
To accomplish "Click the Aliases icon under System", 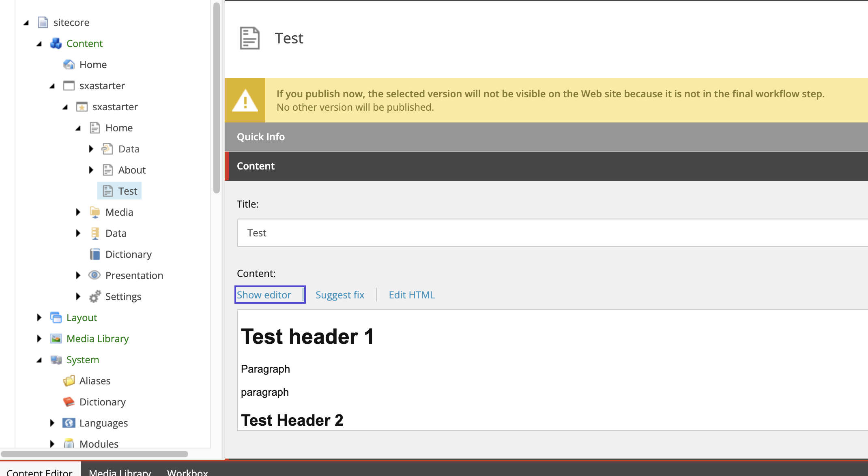I will tap(69, 380).
